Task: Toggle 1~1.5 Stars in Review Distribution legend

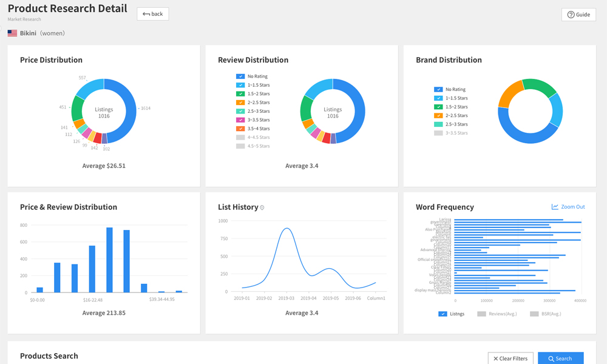Action: pos(240,85)
